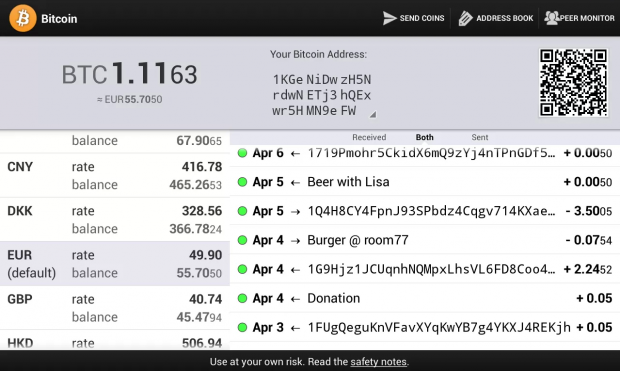Switch to the Received tab
This screenshot has width=620, height=371.
(369, 137)
